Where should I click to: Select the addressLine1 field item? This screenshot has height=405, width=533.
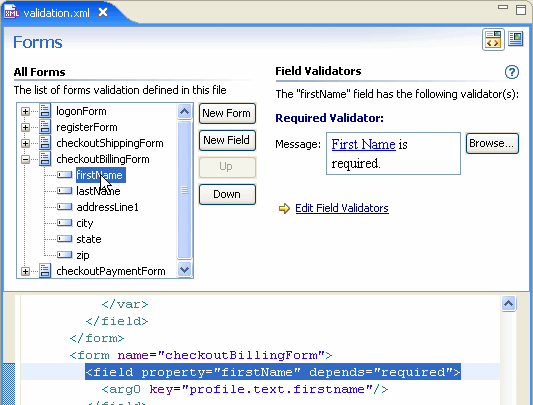click(x=107, y=207)
